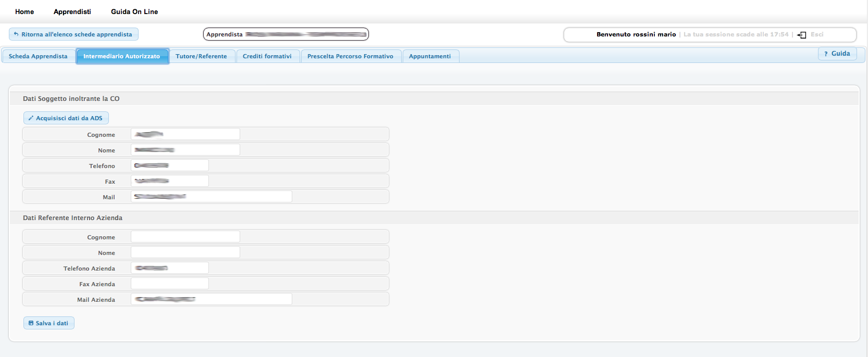Open the Tutore/Referente tab
The image size is (868, 357).
click(201, 56)
